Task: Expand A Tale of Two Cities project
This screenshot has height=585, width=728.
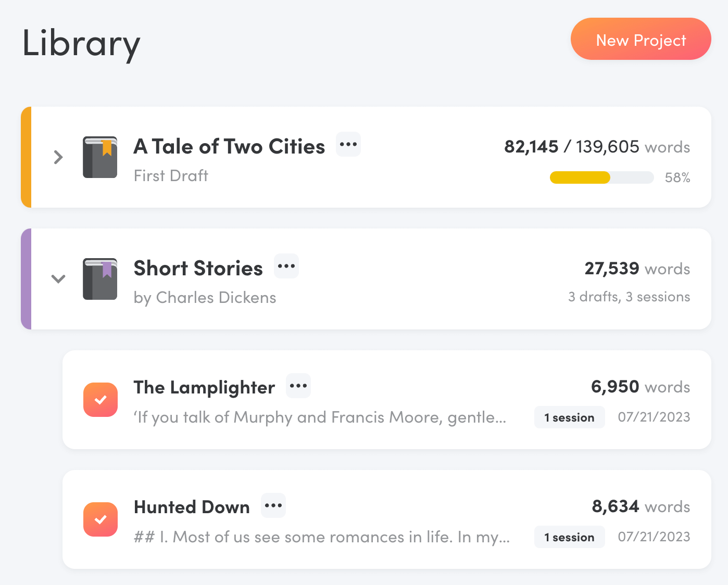Action: tap(58, 157)
